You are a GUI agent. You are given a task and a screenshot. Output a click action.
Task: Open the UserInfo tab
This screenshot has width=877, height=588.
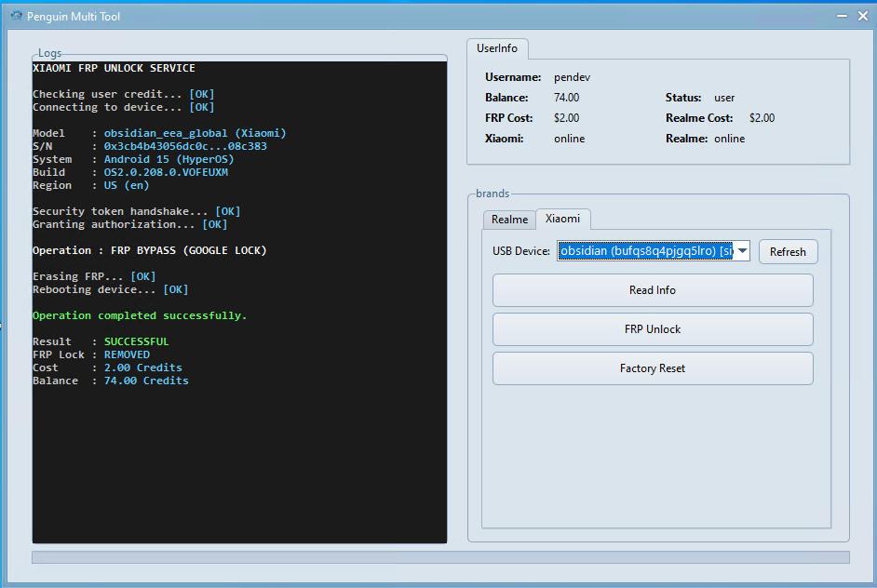tap(497, 48)
